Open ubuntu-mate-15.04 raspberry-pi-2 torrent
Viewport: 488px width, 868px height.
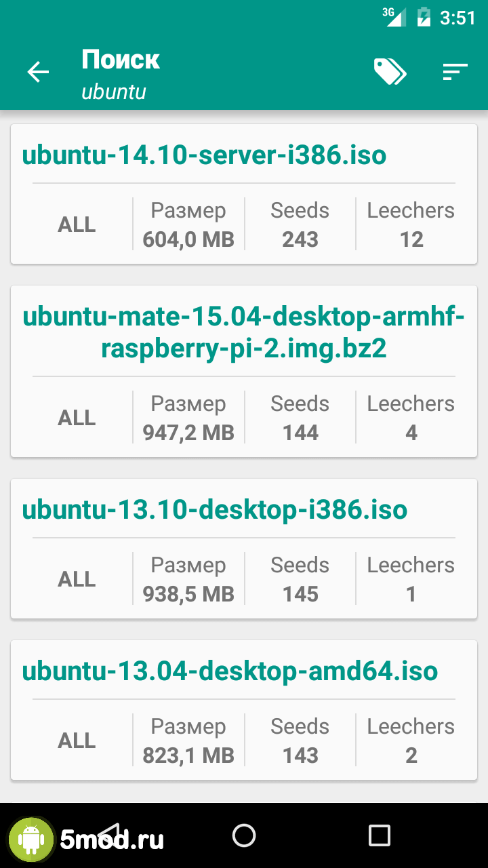tap(244, 333)
